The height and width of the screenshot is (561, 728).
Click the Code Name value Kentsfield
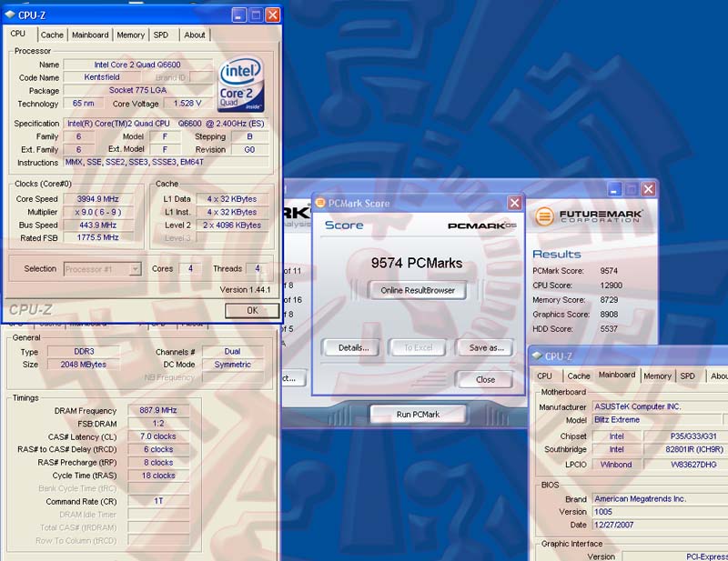tap(102, 77)
